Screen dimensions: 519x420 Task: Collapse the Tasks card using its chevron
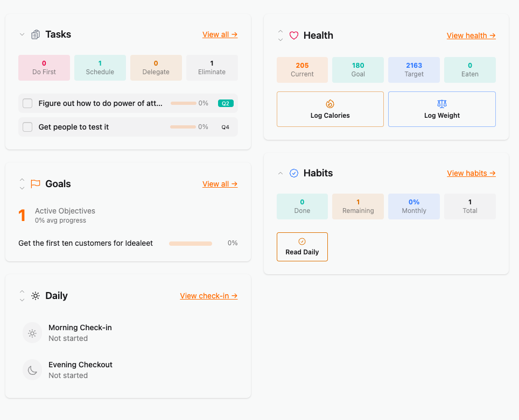click(22, 34)
